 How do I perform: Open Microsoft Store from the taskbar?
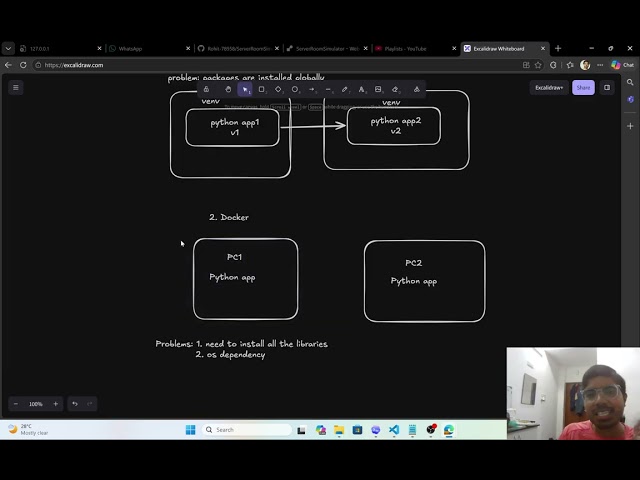click(x=357, y=430)
